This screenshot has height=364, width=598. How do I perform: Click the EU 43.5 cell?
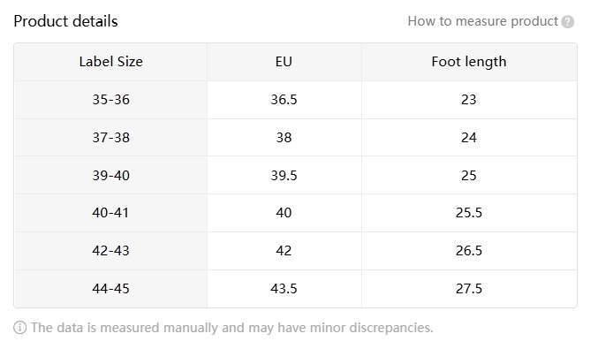(x=284, y=289)
